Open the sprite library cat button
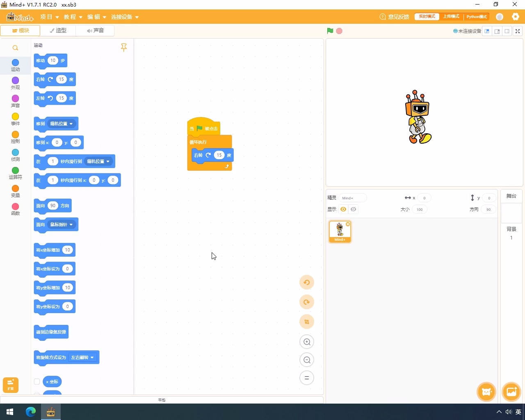Screen dimensions: 525x420 (486, 392)
